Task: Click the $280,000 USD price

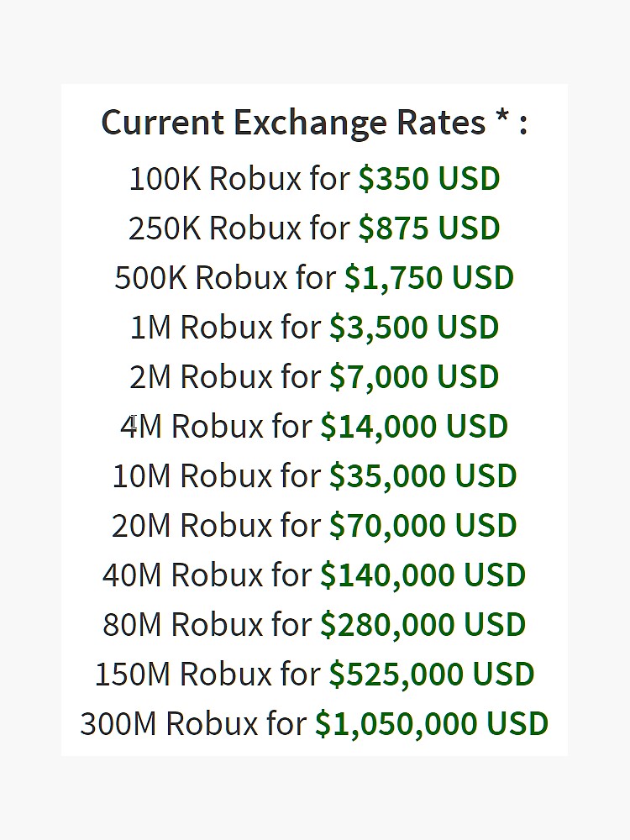Action: click(423, 625)
